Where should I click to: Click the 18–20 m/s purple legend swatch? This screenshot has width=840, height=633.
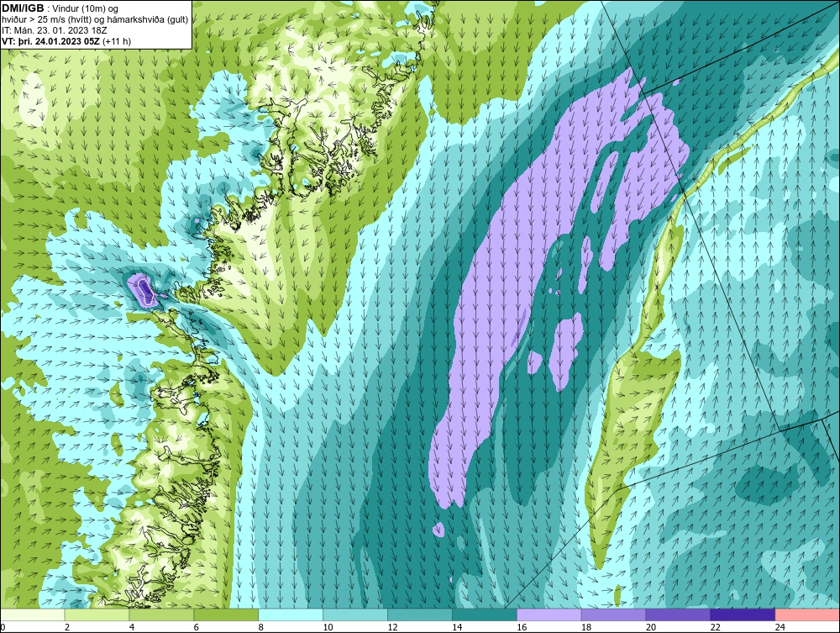[x=613, y=615]
